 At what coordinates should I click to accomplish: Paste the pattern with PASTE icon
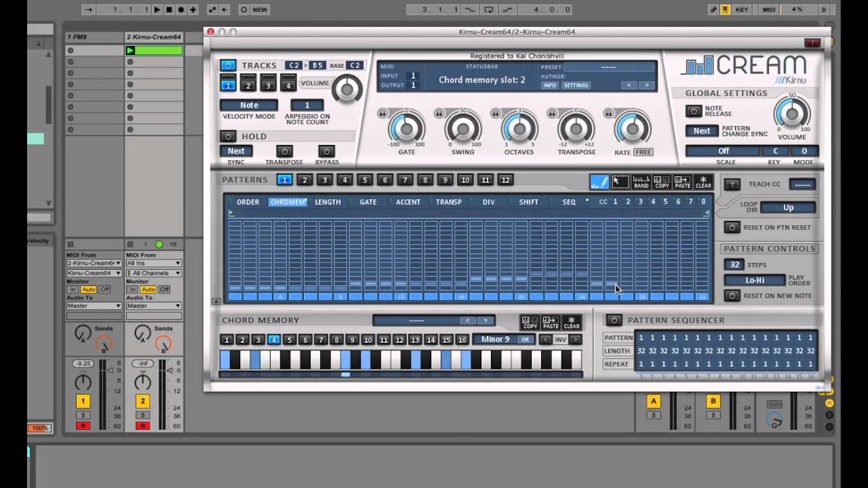coord(682,182)
